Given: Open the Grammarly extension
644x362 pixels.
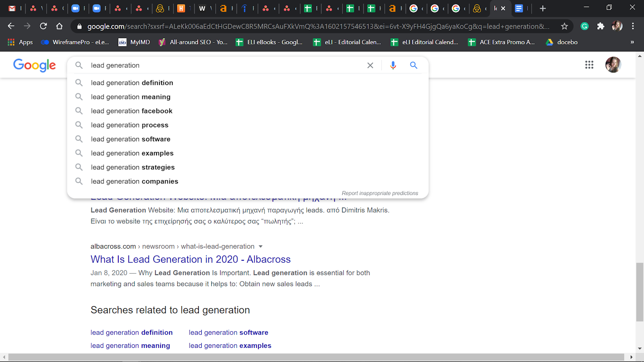Looking at the screenshot, I should coord(585,26).
